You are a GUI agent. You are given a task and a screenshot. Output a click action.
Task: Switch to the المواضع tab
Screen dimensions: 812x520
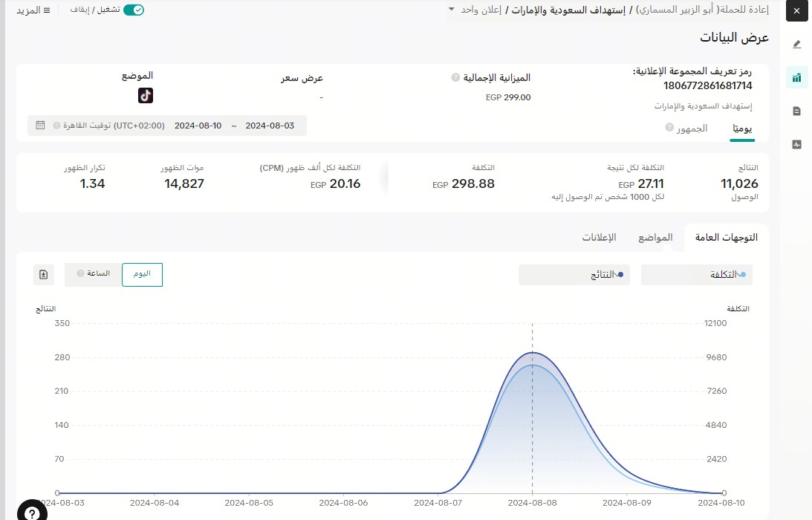655,238
